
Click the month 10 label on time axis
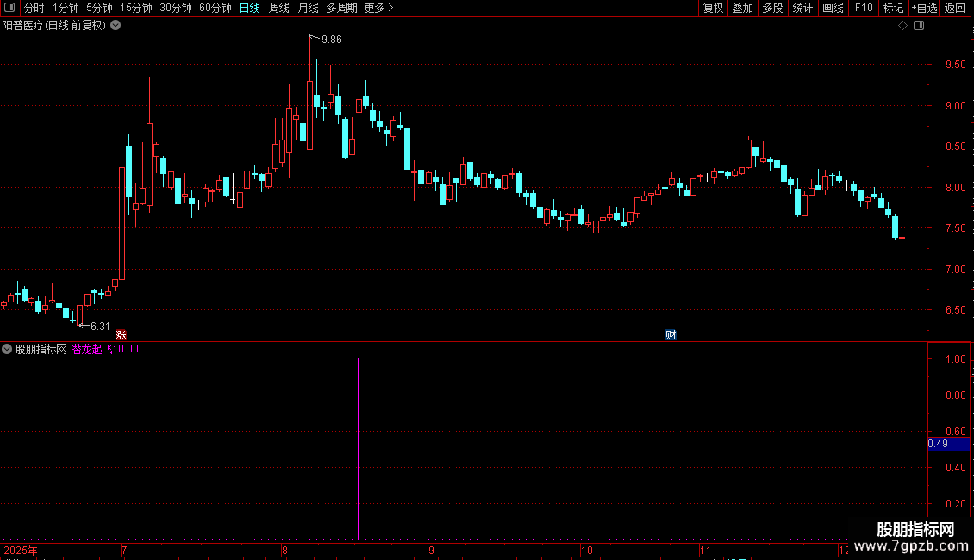coord(586,550)
